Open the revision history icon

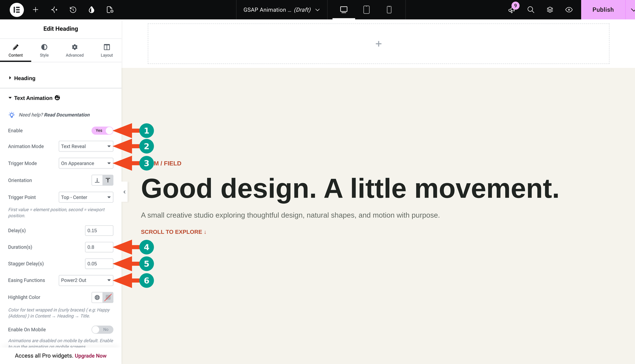point(73,10)
